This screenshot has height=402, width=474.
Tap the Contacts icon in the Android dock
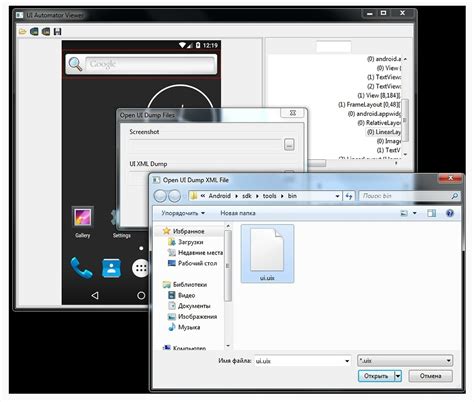click(x=111, y=268)
